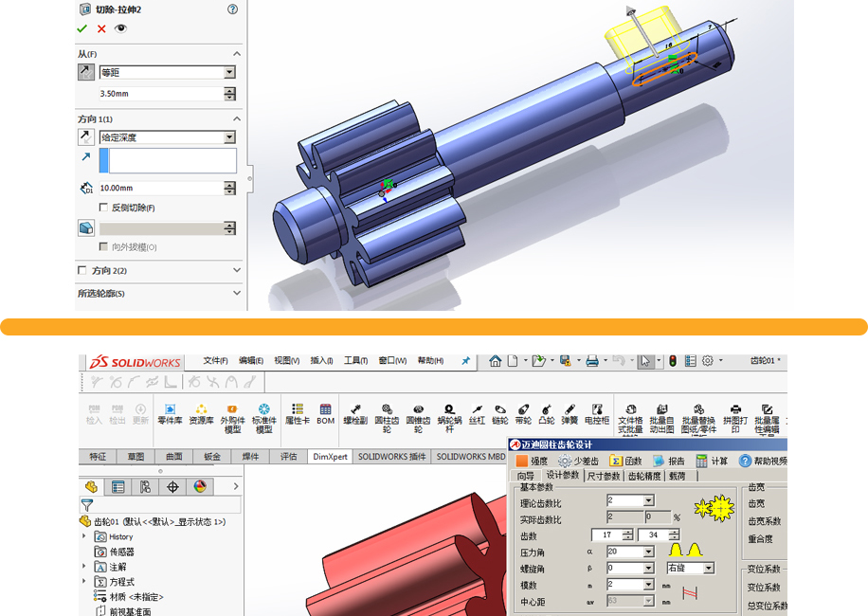Click the 10.00mm depth field
The height and width of the screenshot is (616, 868).
click(x=161, y=188)
